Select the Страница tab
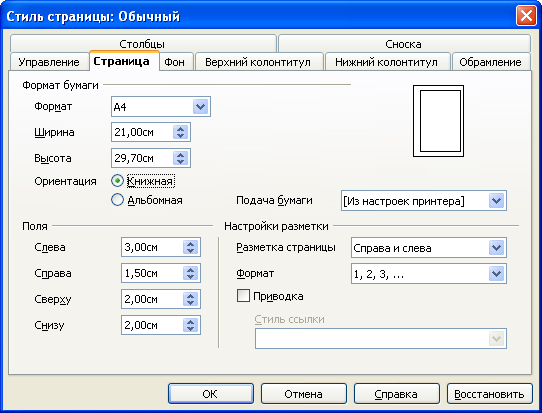 point(124,61)
